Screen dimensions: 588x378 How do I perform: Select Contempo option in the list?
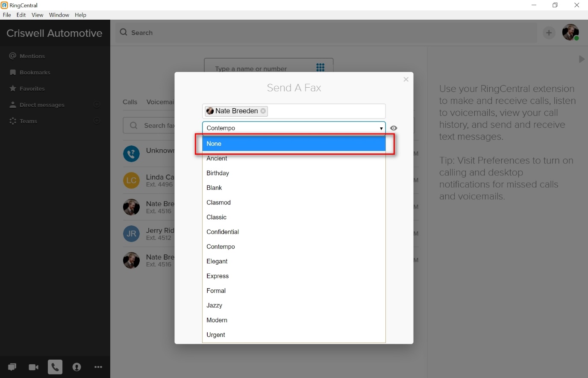[x=294, y=247]
